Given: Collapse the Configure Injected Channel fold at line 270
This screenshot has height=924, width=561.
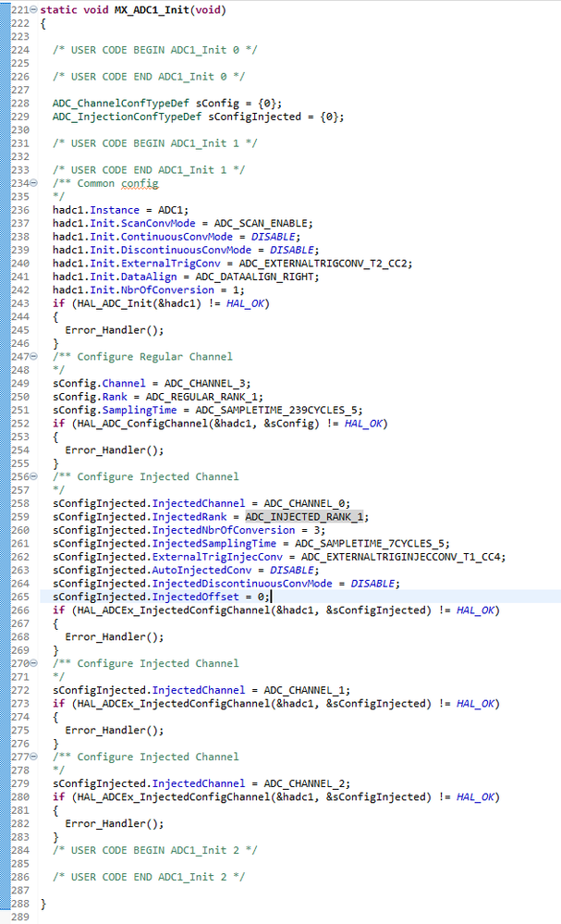Looking at the screenshot, I should [x=33, y=663].
